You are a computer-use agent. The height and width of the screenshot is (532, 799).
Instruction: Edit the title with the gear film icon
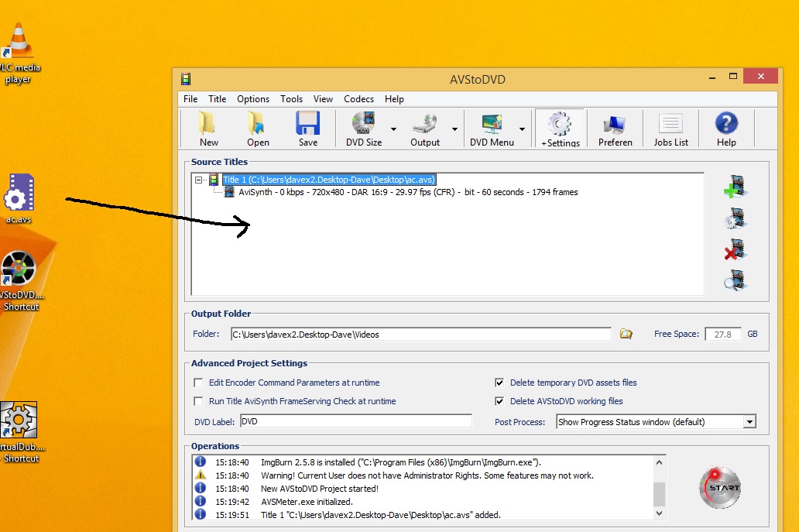(x=736, y=218)
